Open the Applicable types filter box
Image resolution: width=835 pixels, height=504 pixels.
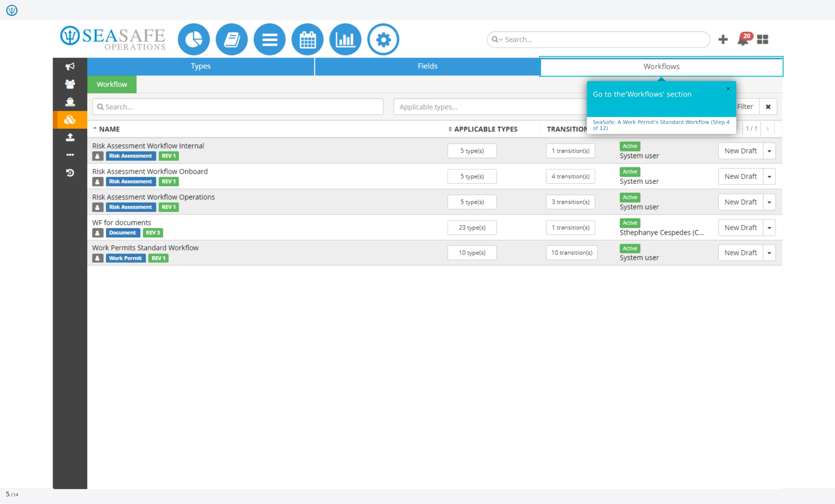(490, 107)
